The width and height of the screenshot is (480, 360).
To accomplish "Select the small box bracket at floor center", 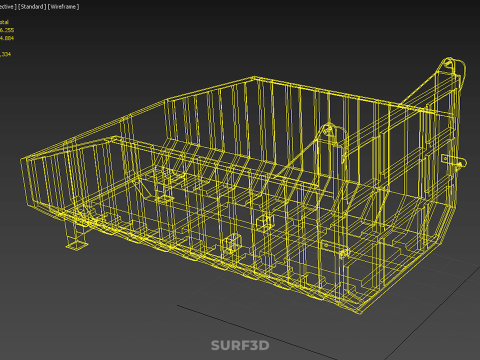I will coord(265,222).
